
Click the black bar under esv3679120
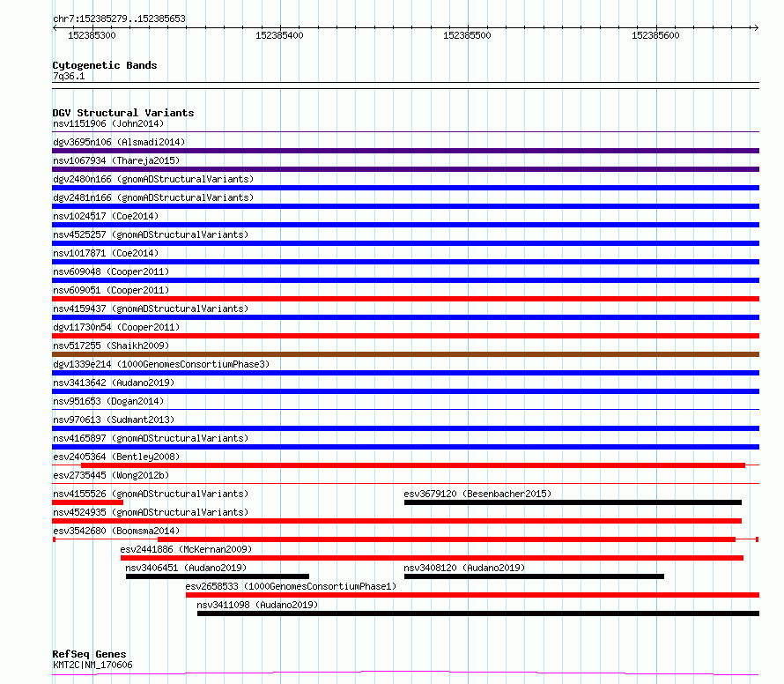(x=573, y=502)
